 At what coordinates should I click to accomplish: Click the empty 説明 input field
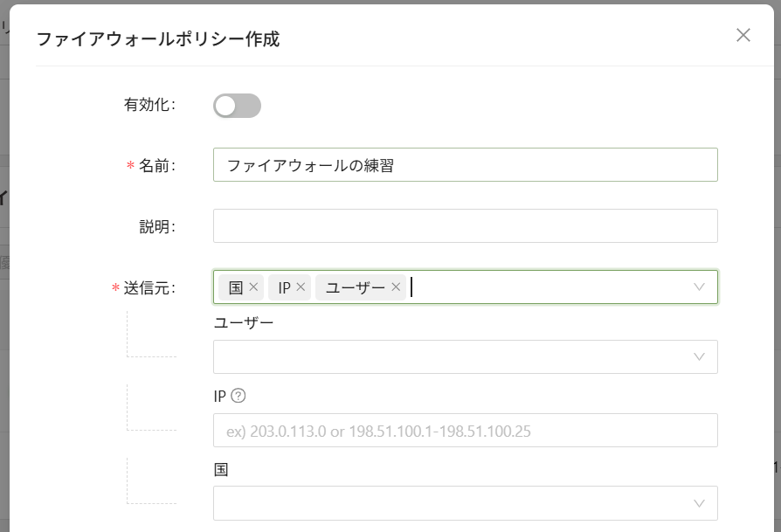pyautogui.click(x=465, y=225)
